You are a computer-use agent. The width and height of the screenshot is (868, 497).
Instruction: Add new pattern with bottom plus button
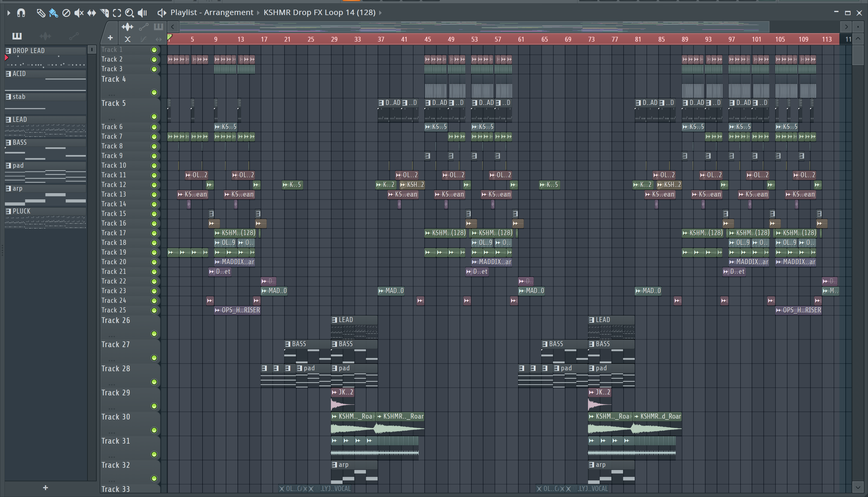pos(46,488)
